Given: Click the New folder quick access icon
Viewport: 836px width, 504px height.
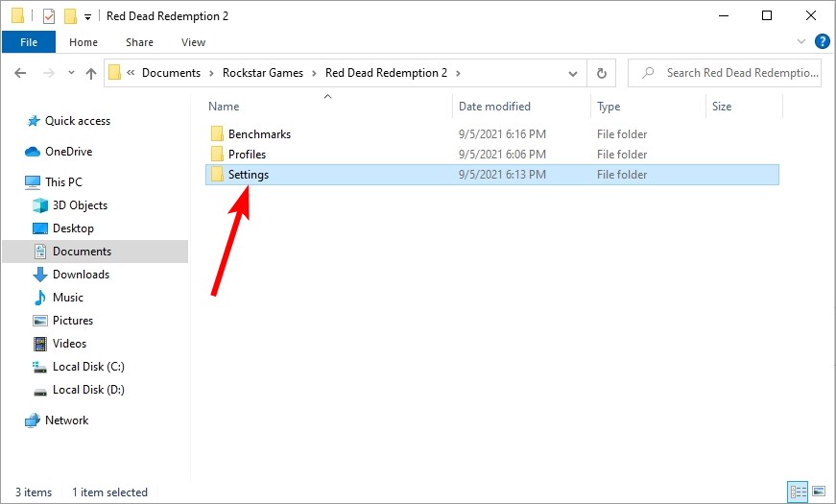Looking at the screenshot, I should click(x=70, y=16).
